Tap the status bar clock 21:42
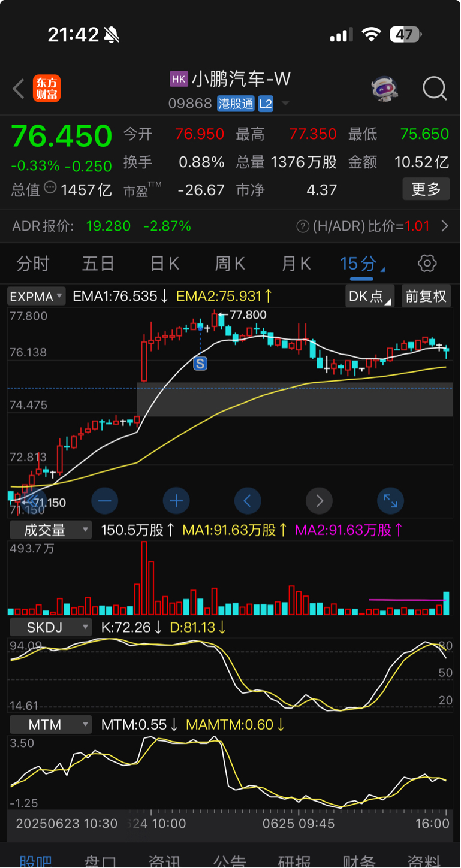The height and width of the screenshot is (868, 461). click(73, 35)
